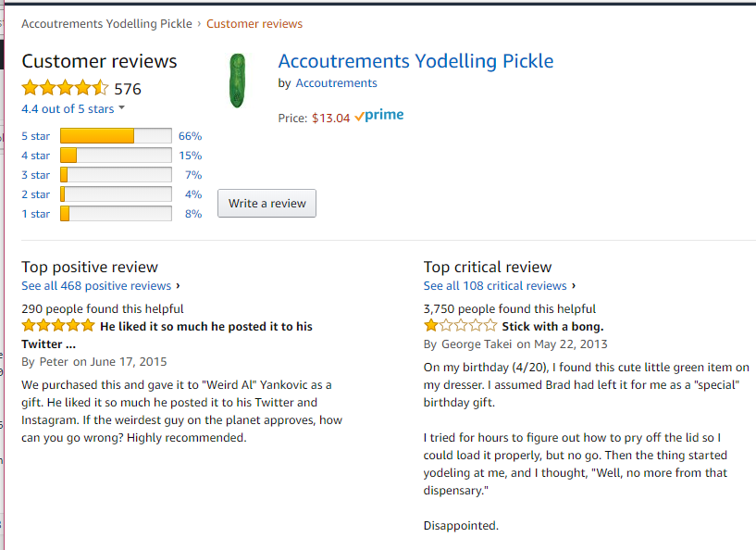Filter reviews by 3 star link

[36, 175]
